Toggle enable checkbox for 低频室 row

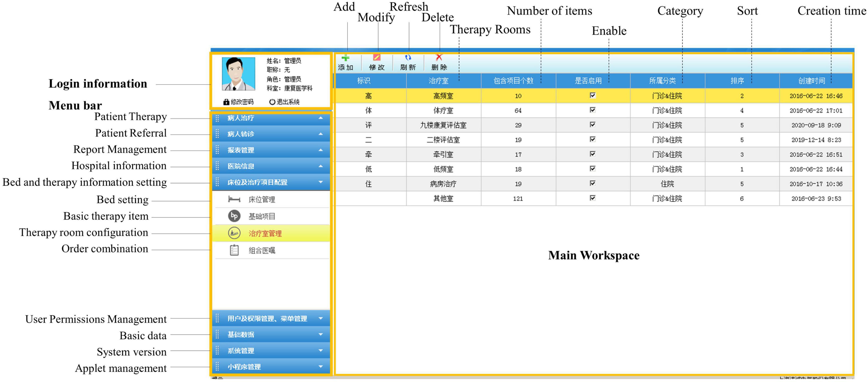[593, 168]
